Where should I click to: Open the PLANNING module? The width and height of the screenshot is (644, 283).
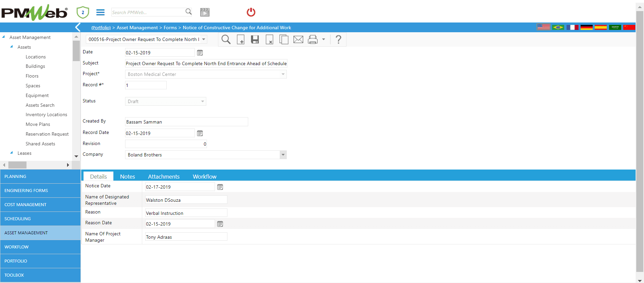[40, 176]
